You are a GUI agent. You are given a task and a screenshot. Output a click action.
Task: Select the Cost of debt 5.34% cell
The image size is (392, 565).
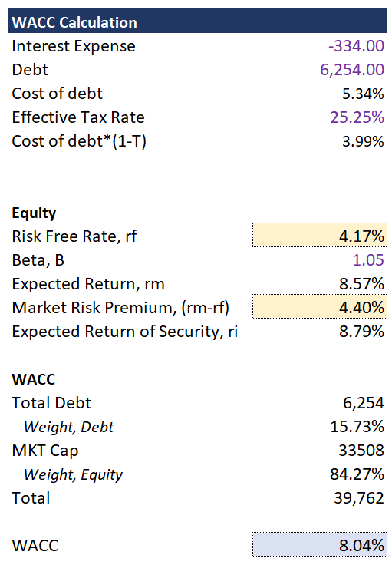(x=363, y=94)
